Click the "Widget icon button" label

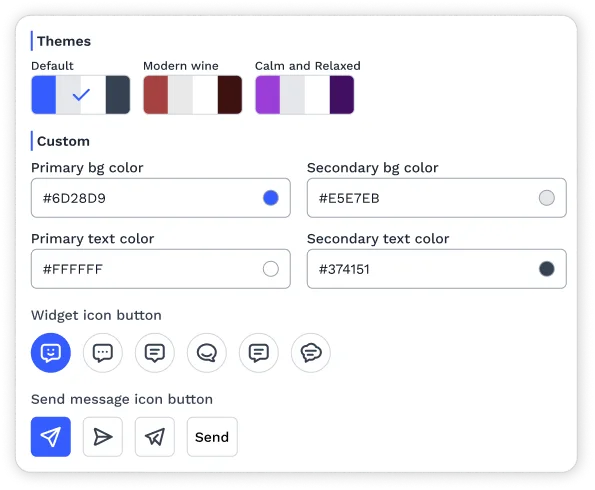click(x=96, y=315)
